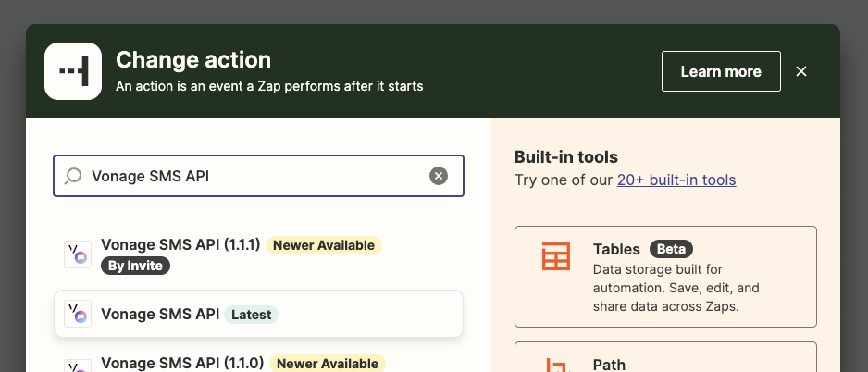Click the Built-in tools heading

click(565, 157)
